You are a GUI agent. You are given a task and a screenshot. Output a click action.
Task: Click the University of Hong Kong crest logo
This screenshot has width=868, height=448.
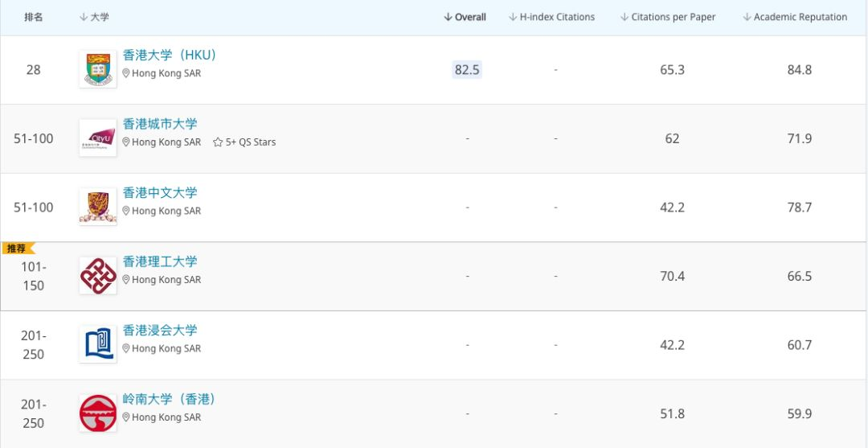[x=98, y=70]
